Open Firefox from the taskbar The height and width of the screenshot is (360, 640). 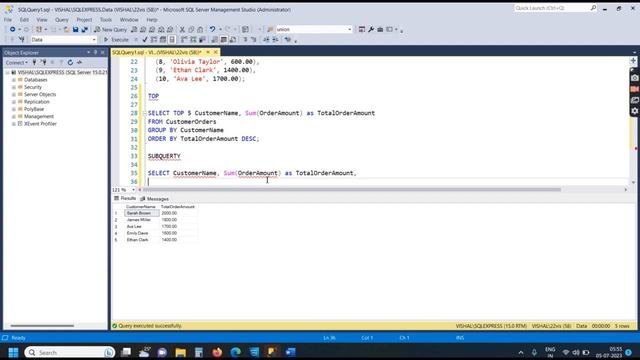(217, 352)
